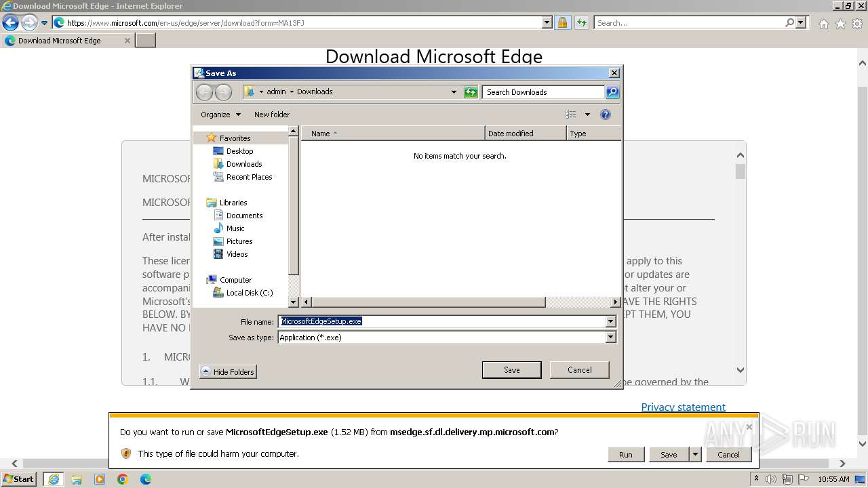Screen dimensions: 868x488
Task: Click the refresh page icon in address bar
Action: [581, 22]
